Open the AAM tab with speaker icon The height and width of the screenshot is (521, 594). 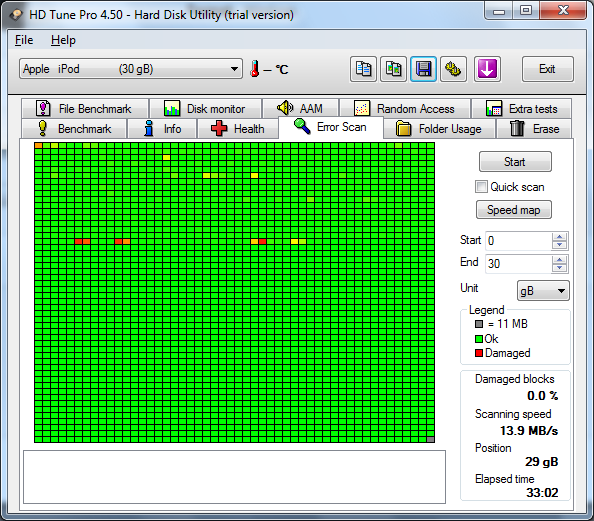tap(300, 108)
